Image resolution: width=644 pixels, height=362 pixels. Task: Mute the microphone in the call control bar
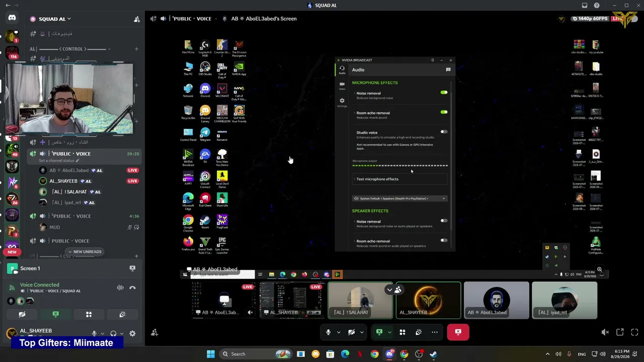pos(329,332)
